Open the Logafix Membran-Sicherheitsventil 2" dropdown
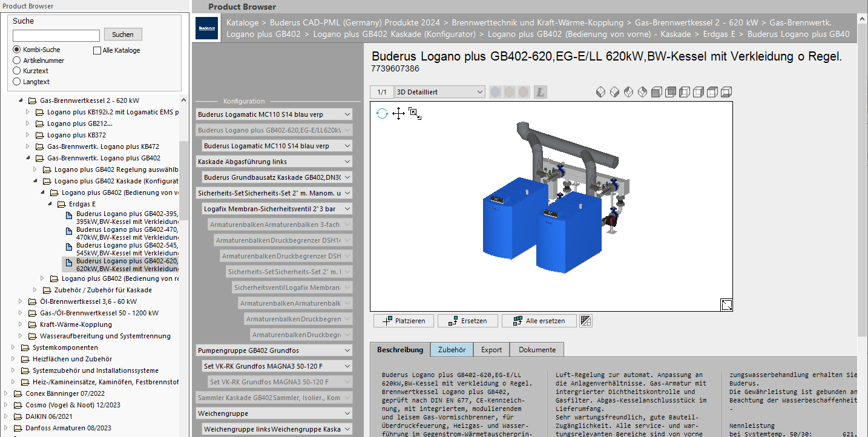868x437 pixels. click(x=277, y=209)
